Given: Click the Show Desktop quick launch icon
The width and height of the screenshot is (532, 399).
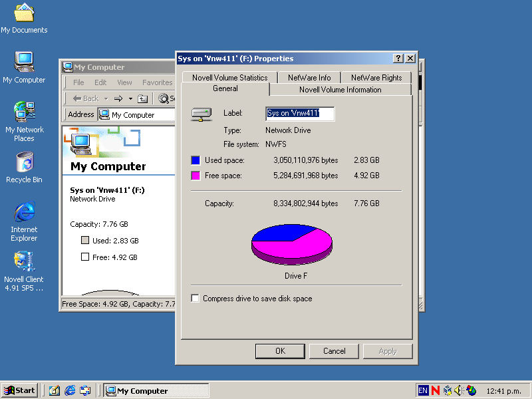Looking at the screenshot, I should point(55,390).
